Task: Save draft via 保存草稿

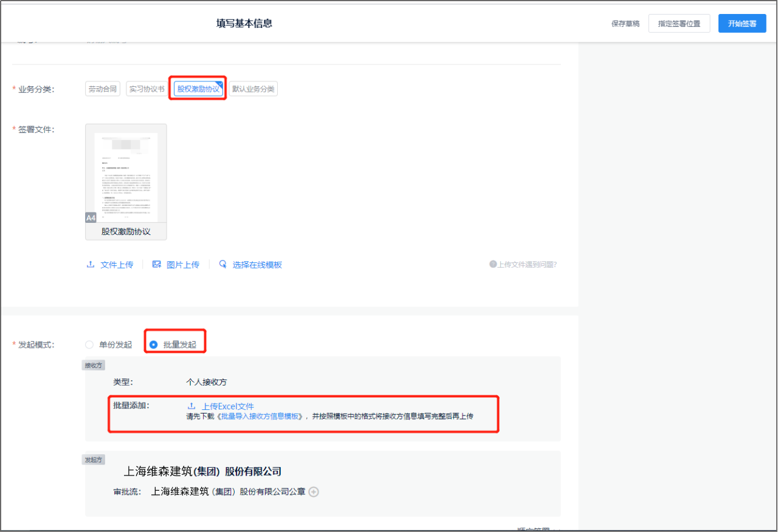Action: click(625, 24)
